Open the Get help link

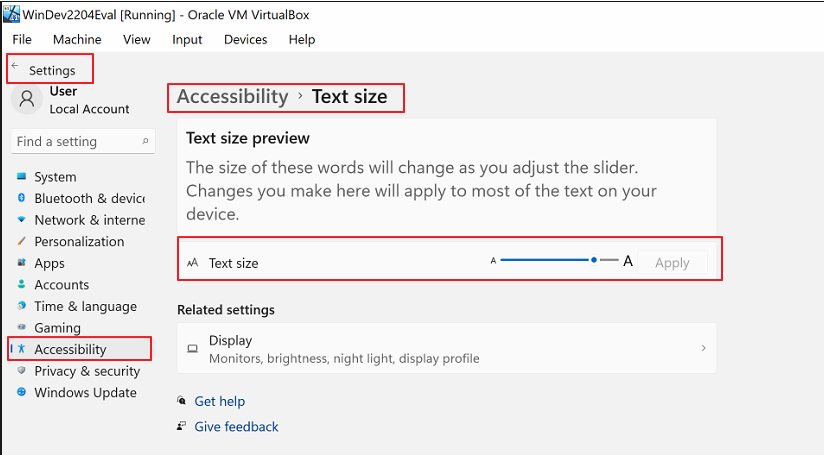[219, 401]
